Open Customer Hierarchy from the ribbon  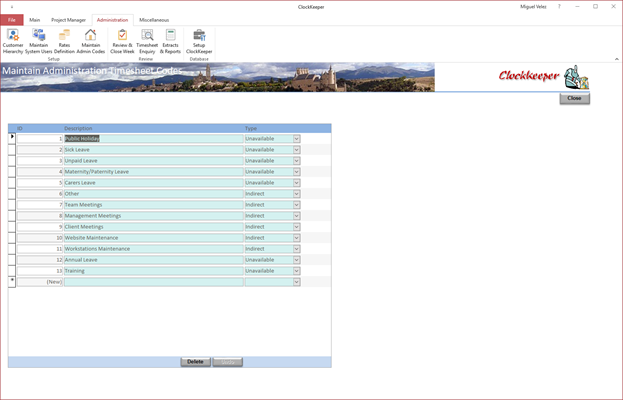click(13, 41)
